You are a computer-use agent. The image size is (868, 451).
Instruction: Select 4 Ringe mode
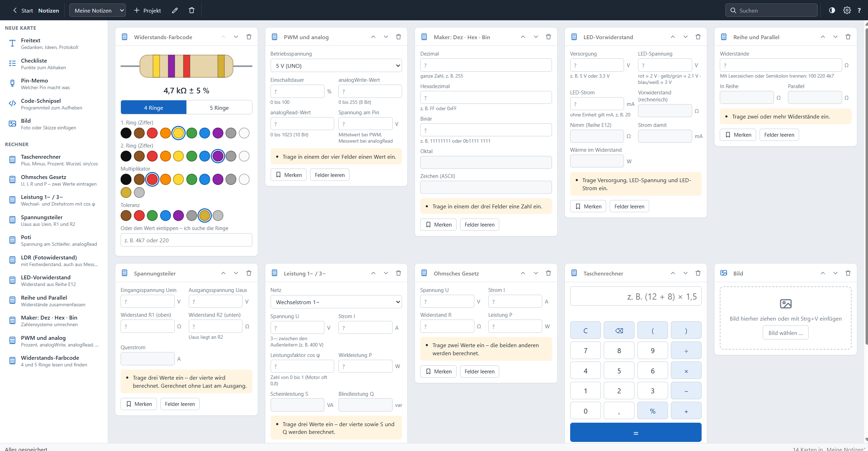(153, 108)
